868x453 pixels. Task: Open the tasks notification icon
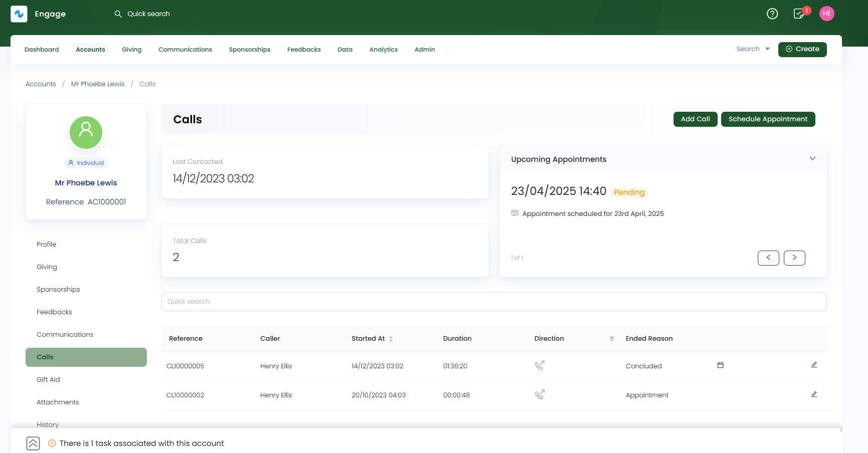pyautogui.click(x=799, y=14)
